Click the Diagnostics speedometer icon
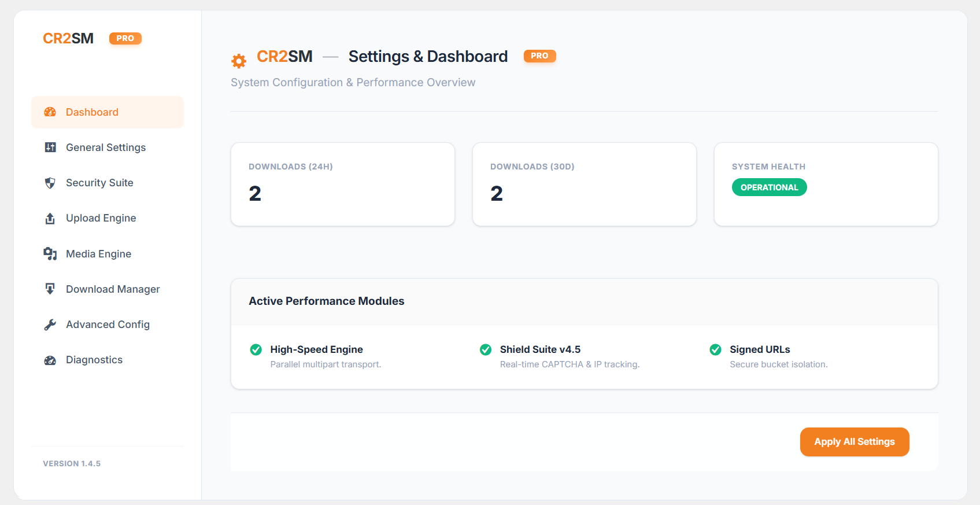Screen dimensions: 980x505 click(x=50, y=360)
